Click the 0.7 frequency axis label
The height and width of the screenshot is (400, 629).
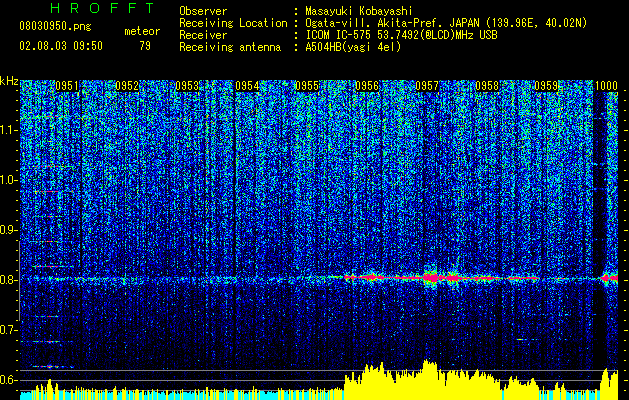pos(9,330)
